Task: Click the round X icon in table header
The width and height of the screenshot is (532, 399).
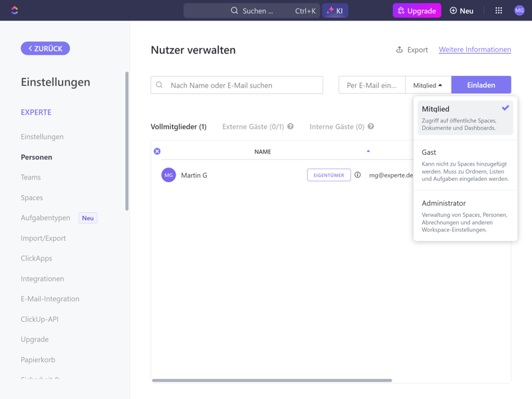Action: pos(158,152)
